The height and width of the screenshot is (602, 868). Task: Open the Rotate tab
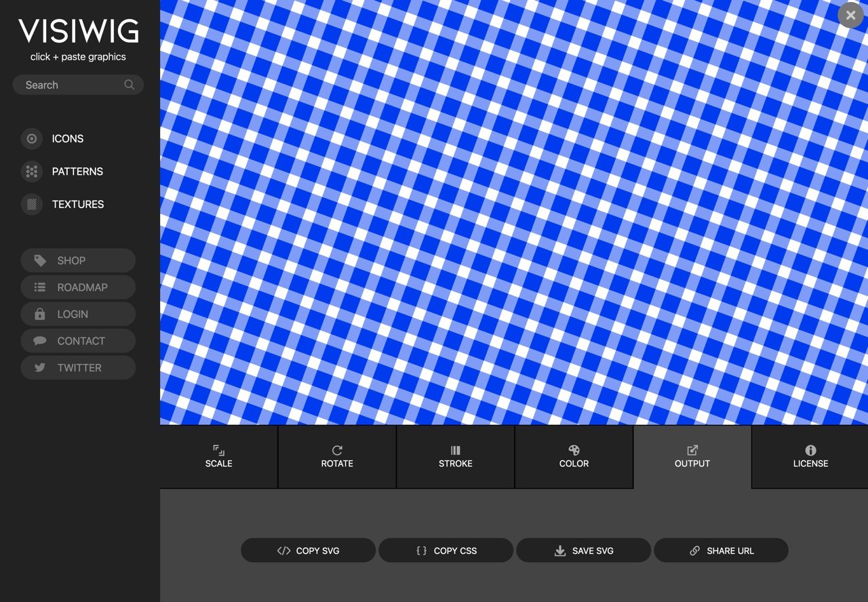point(337,456)
